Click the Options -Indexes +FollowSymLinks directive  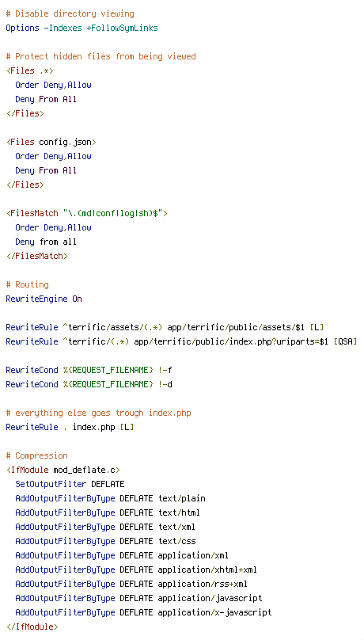82,29
